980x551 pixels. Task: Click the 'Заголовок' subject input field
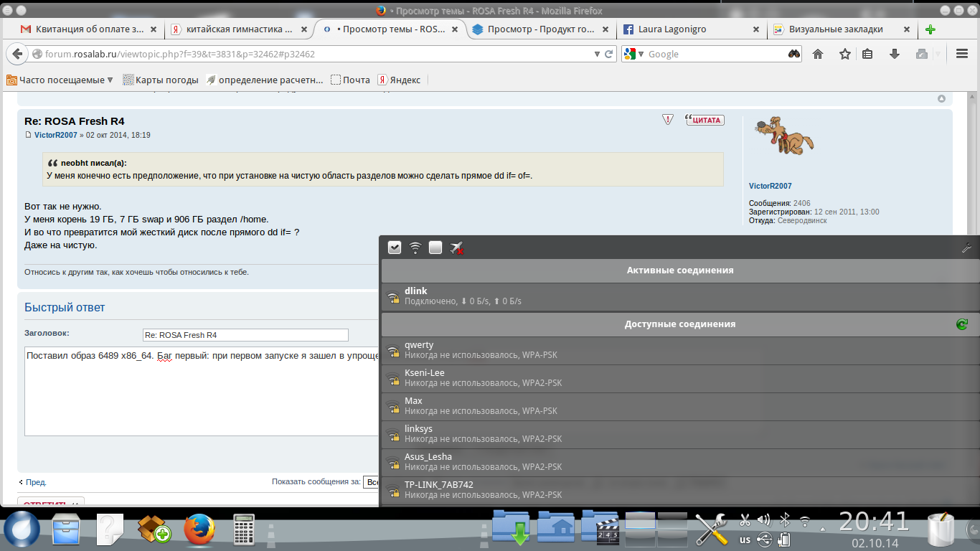[x=245, y=335]
